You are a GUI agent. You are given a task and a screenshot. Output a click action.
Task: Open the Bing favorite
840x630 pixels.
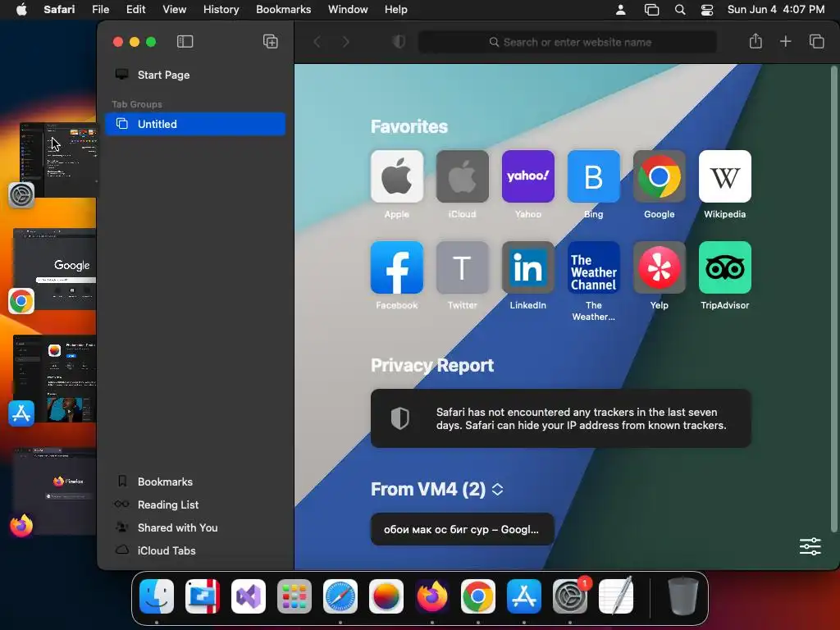point(594,177)
